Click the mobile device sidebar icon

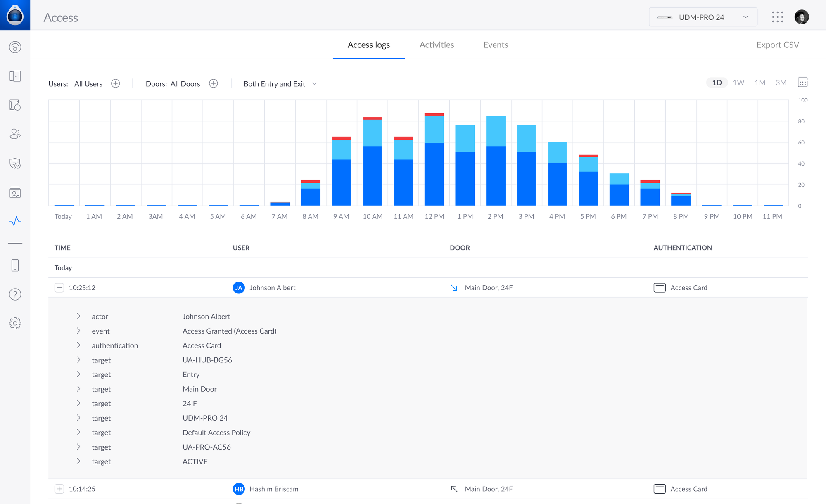(x=15, y=265)
